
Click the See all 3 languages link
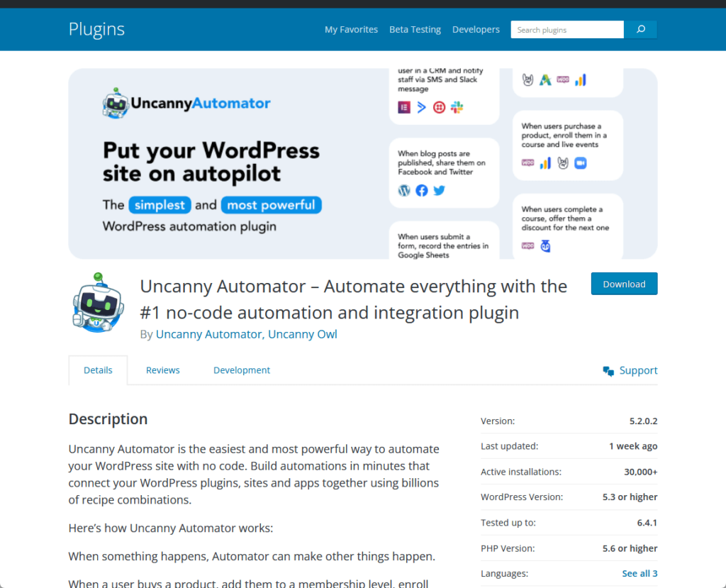[640, 574]
